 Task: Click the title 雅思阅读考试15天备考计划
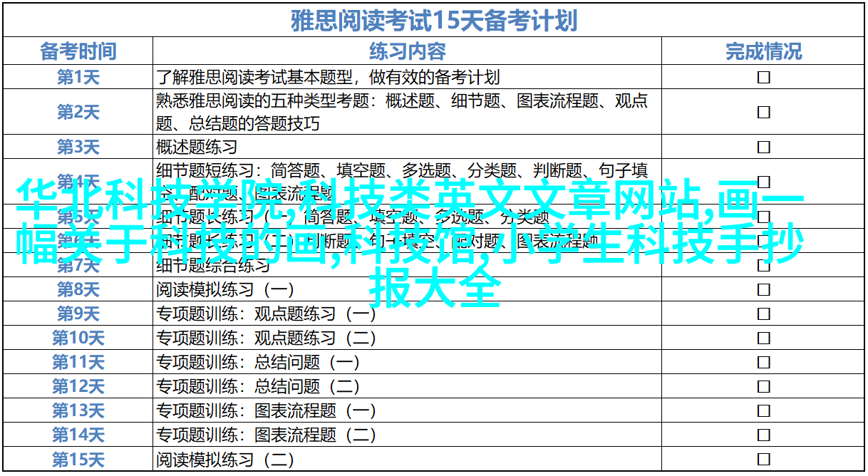tap(433, 20)
